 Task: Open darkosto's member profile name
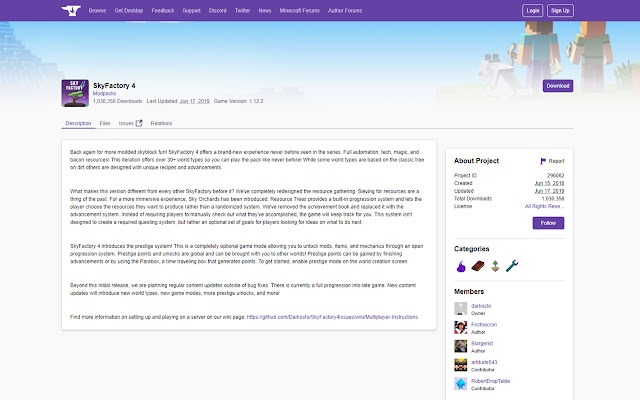(481, 306)
